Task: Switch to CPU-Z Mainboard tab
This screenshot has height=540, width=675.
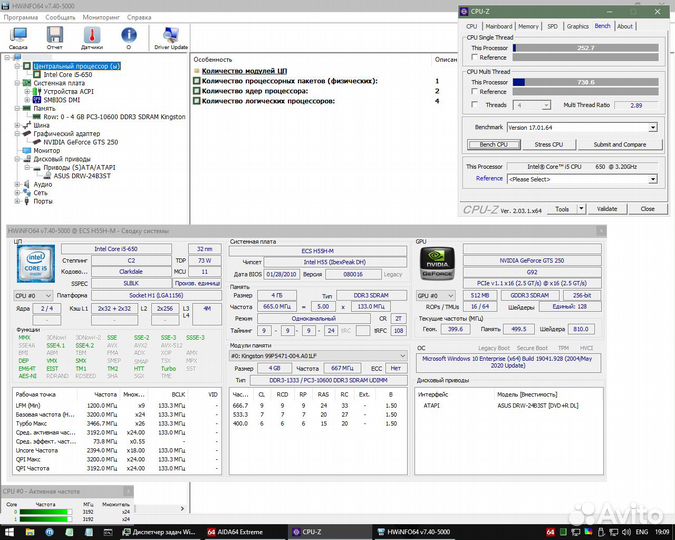Action: (499, 26)
